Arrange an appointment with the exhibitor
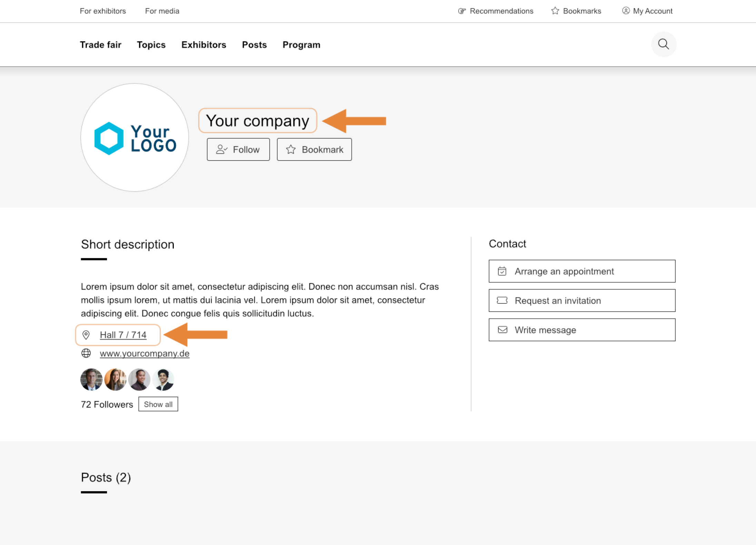Viewport: 756px width, 545px height. point(582,271)
